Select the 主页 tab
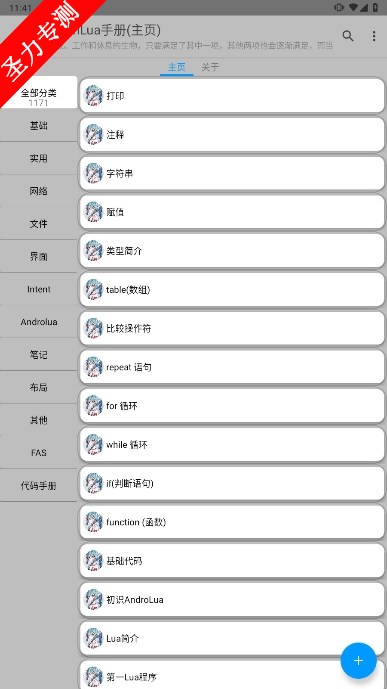Image resolution: width=387 pixels, height=689 pixels. point(177,67)
